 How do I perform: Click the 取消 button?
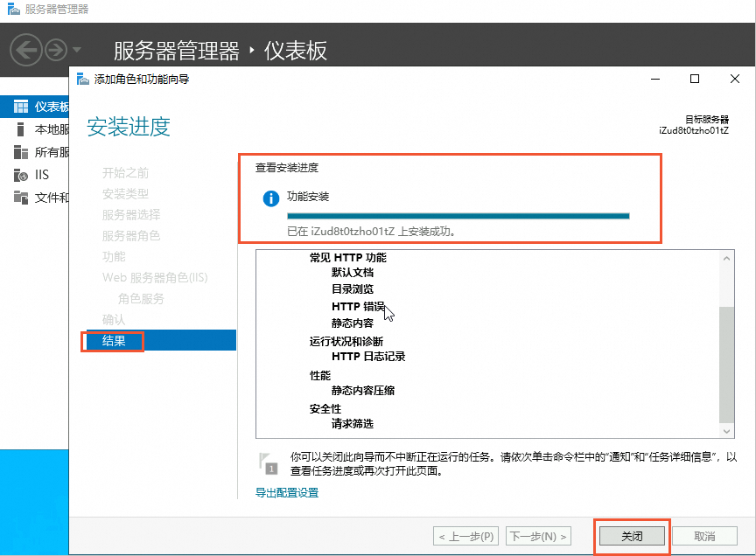704,536
